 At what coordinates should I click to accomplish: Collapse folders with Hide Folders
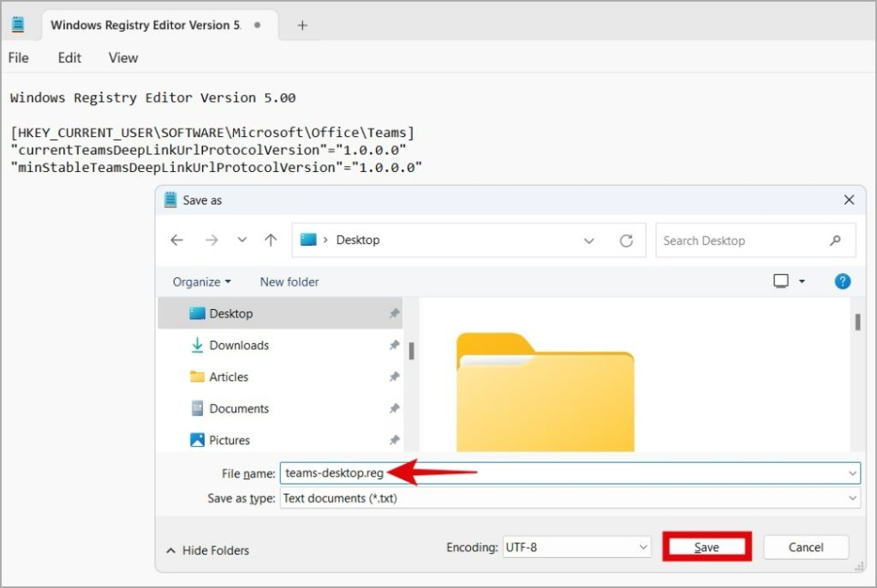(x=207, y=550)
